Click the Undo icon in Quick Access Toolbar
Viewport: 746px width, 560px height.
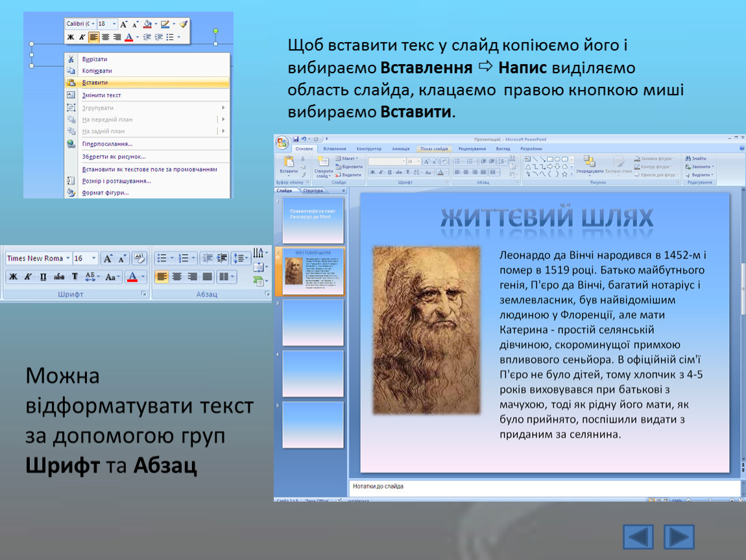click(x=304, y=139)
